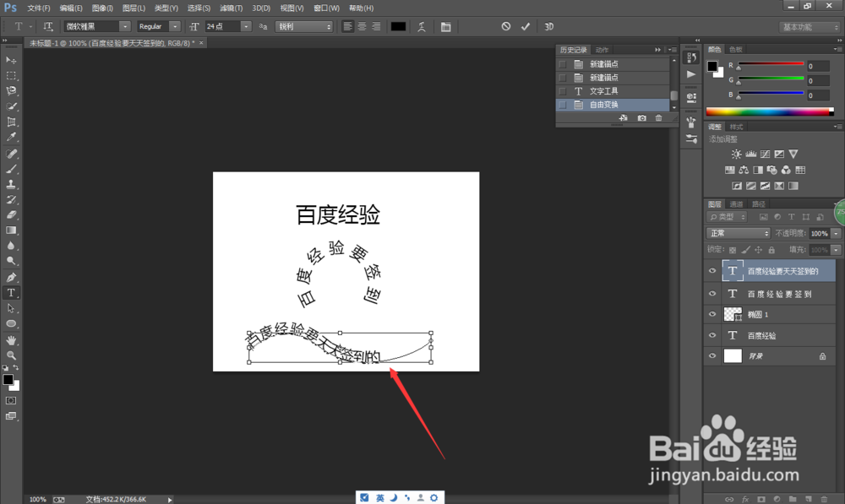This screenshot has height=504, width=845.
Task: Hide the 百度经验 text layer
Action: coord(712,335)
